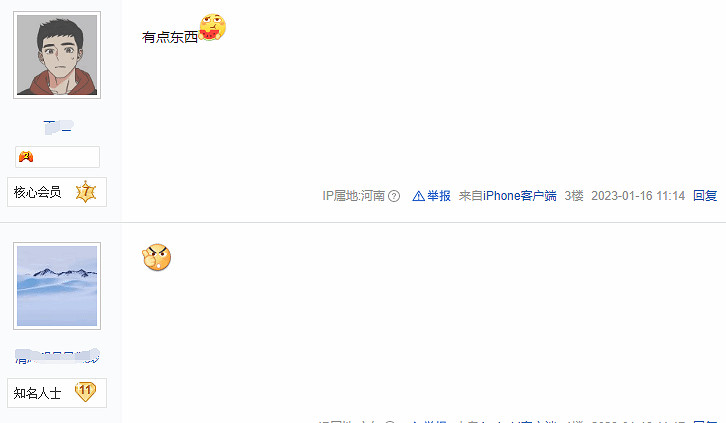
Task: Click the 有点东西 comment text
Action: [170, 37]
